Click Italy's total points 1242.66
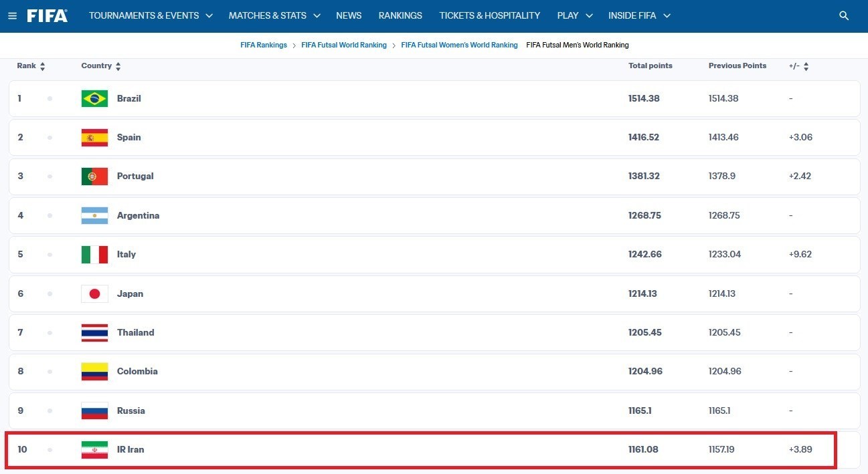Image resolution: width=868 pixels, height=474 pixels. 645,254
